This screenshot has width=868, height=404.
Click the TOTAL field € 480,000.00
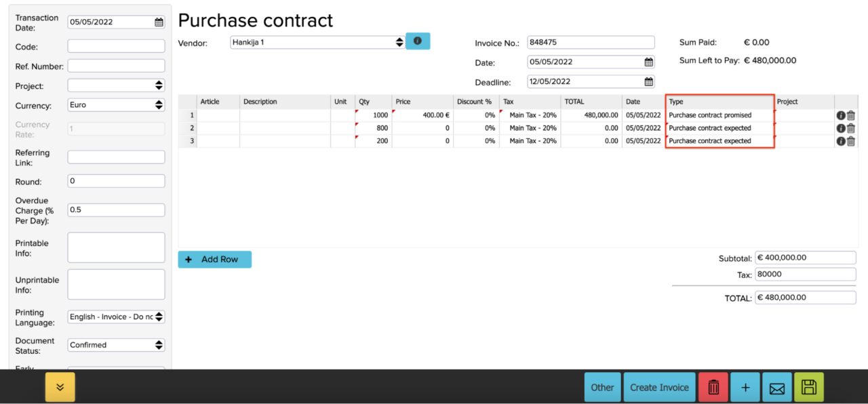806,298
